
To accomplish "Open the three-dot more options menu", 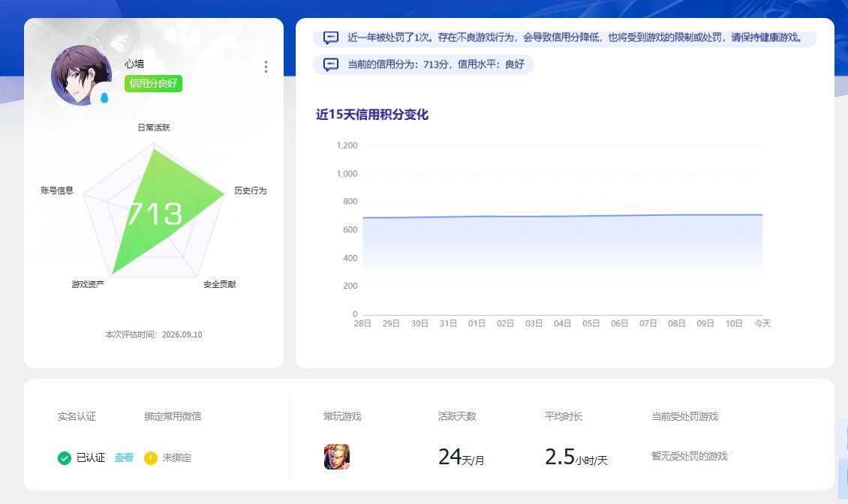I will click(x=266, y=67).
